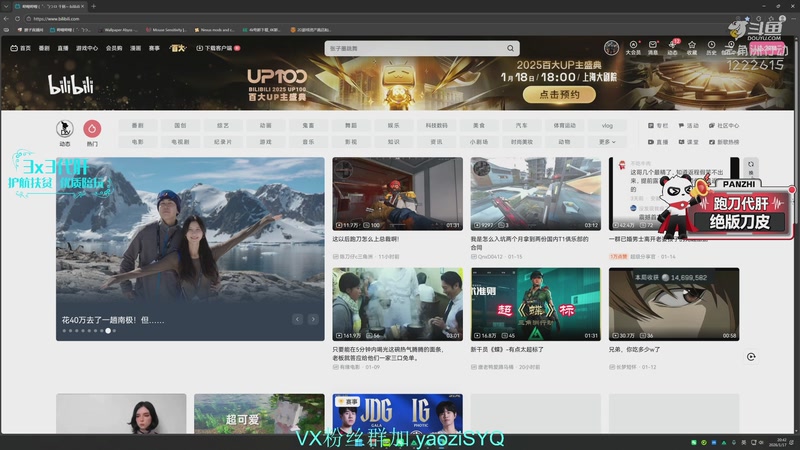Screen dimensions: 800x450
Task: Click the search magnifier icon
Action: [x=510, y=48]
